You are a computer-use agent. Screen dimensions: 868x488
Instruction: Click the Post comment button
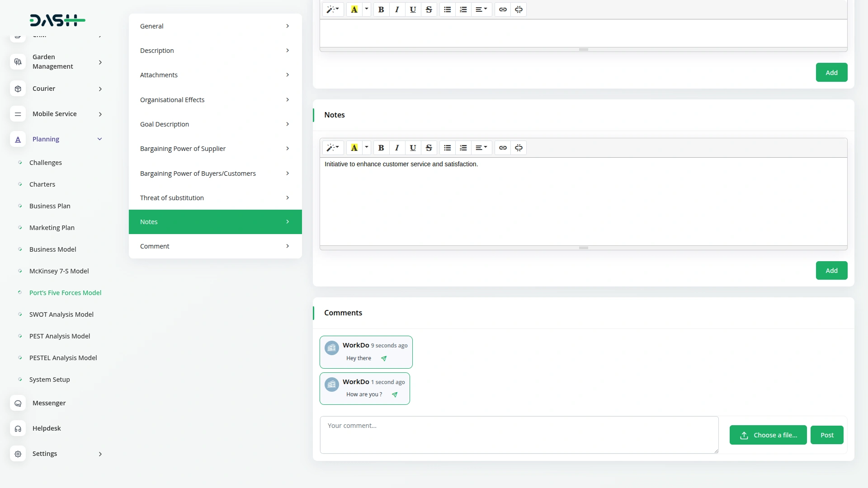pyautogui.click(x=826, y=435)
